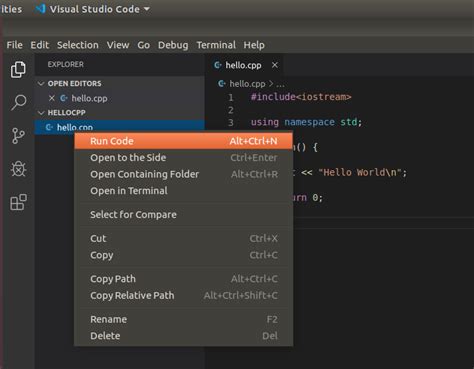Click the EXPLORER panel title
This screenshot has width=474, height=369.
(x=65, y=64)
